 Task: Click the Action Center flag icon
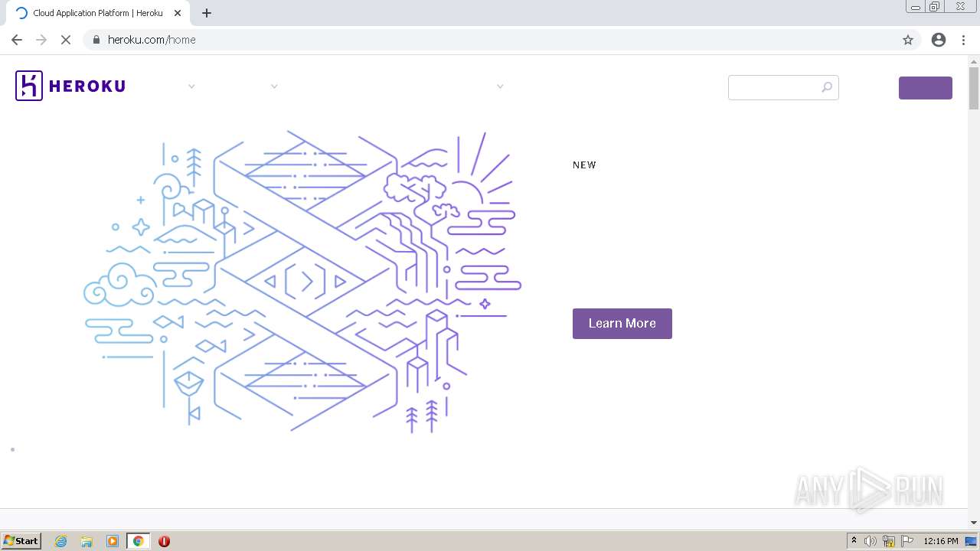[907, 541]
